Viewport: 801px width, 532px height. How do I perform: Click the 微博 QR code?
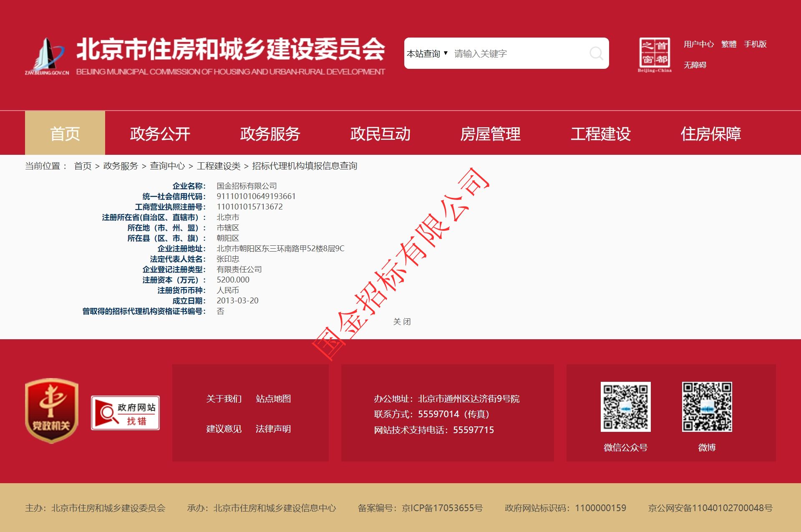[707, 406]
